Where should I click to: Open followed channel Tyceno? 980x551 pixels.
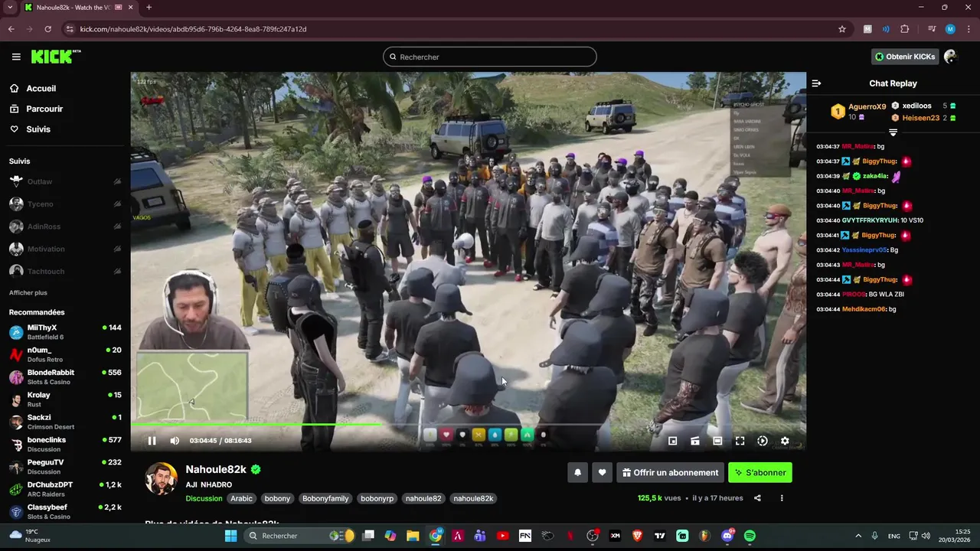click(65, 204)
